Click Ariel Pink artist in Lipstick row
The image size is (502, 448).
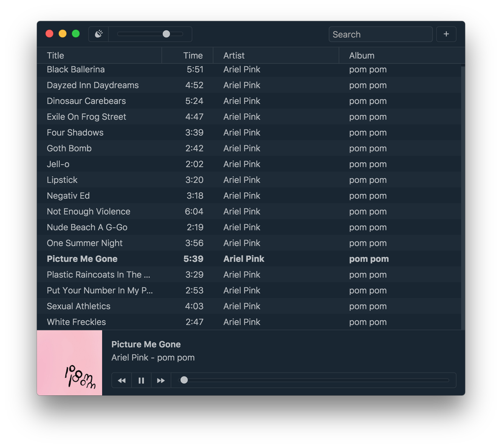242,180
